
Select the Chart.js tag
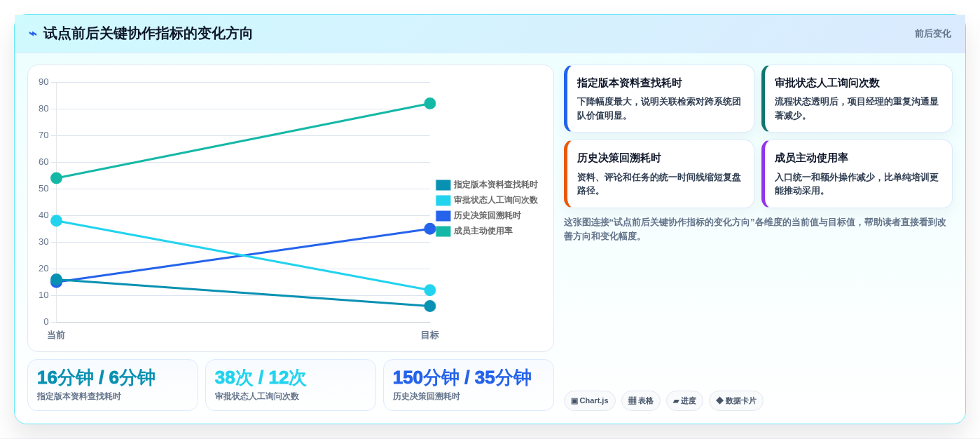point(590,401)
